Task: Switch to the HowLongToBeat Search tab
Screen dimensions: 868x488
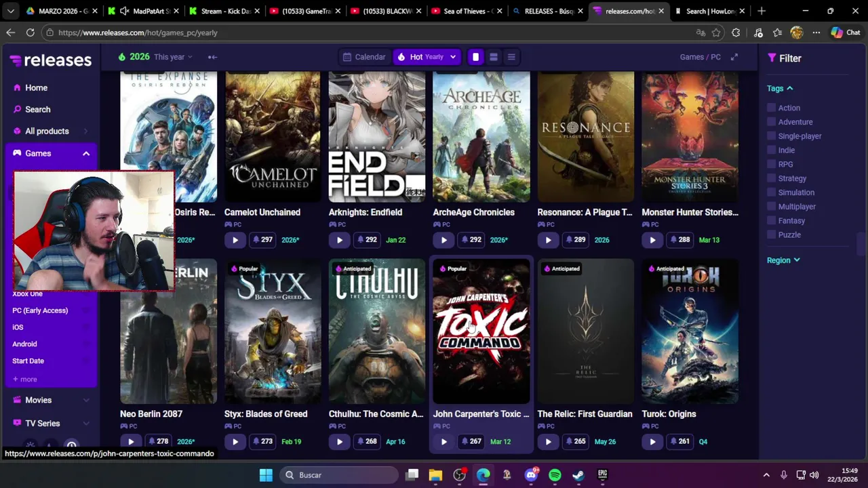Action: point(710,11)
